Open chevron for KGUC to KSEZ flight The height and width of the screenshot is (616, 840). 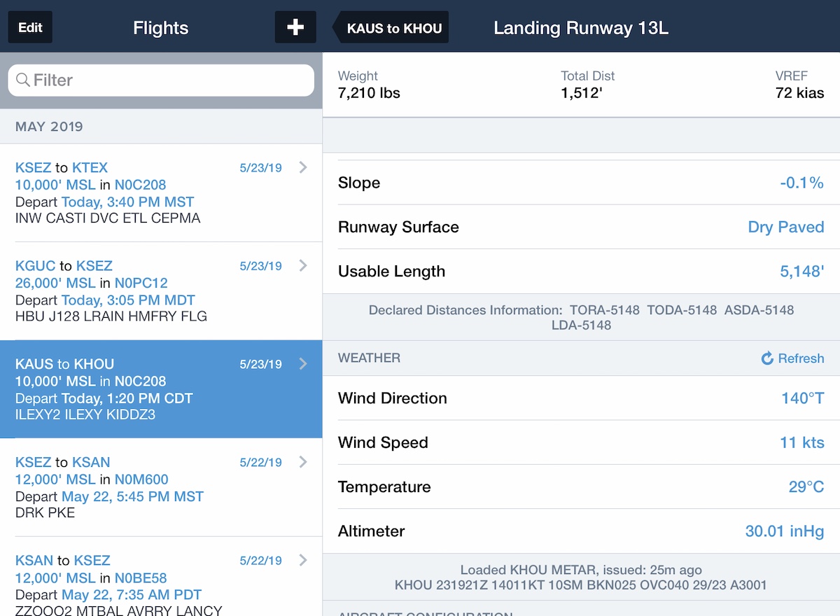point(303,265)
